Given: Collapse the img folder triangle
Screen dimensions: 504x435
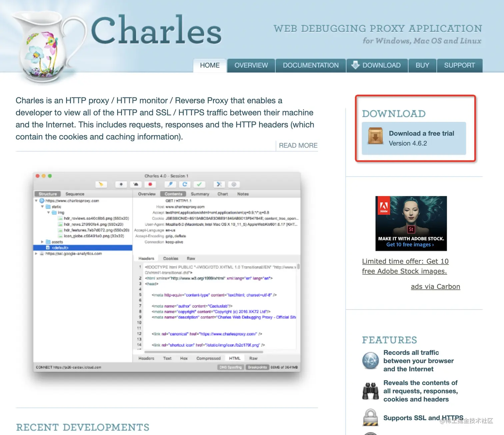Looking at the screenshot, I should (x=48, y=212).
